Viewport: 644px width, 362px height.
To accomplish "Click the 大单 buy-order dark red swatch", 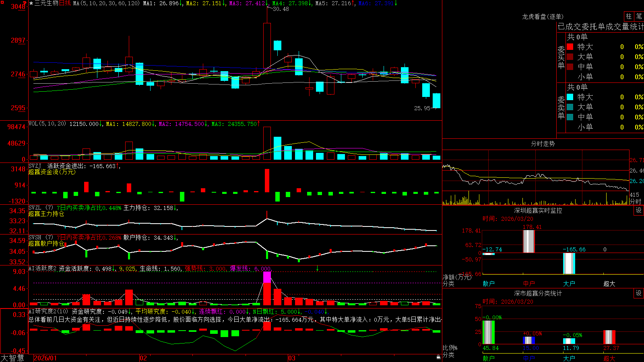I will [570, 57].
